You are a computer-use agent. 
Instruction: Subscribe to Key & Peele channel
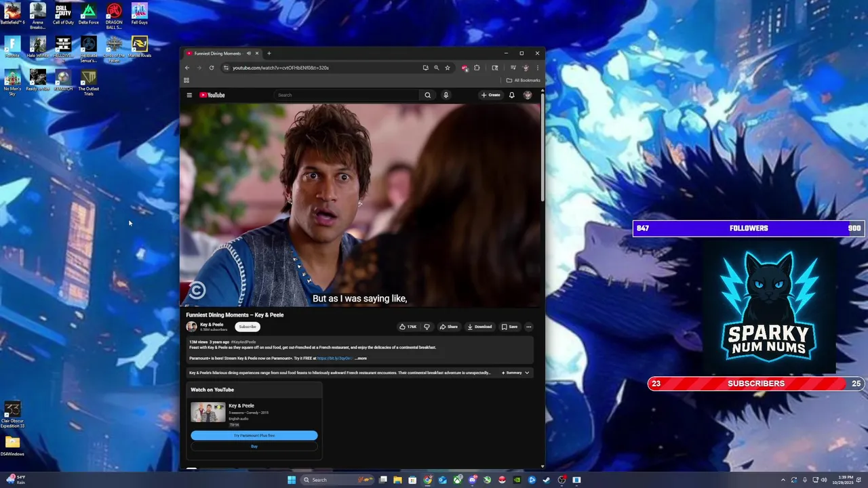[x=248, y=327]
